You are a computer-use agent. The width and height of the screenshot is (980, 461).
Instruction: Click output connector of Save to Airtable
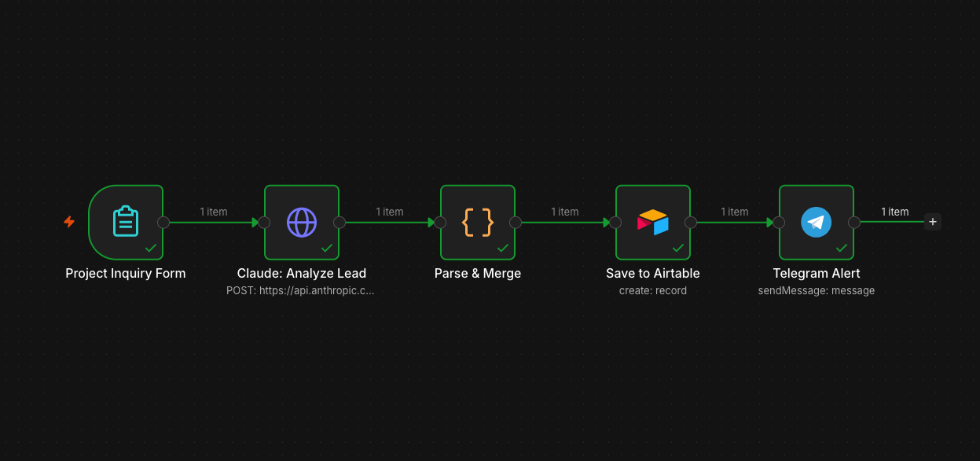691,223
